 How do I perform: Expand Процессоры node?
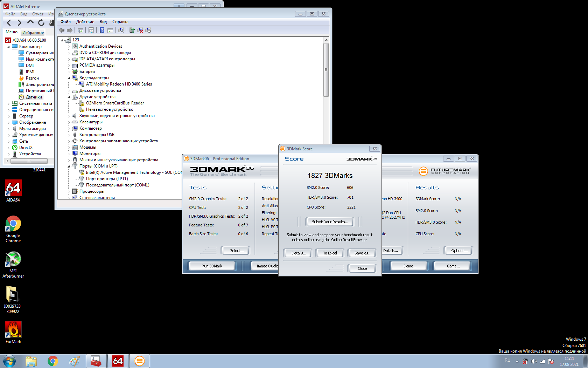pos(69,192)
